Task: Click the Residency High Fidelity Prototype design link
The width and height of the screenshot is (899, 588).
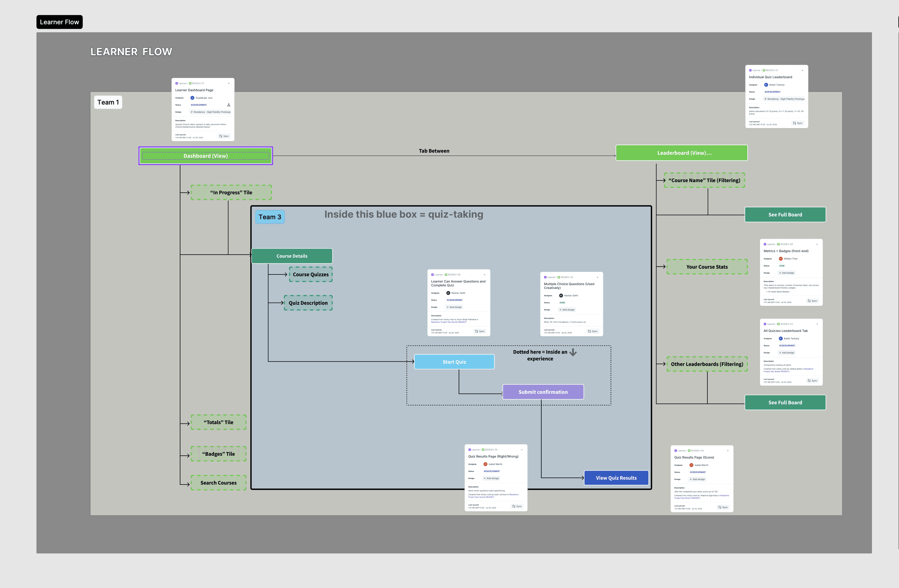Action: point(210,112)
